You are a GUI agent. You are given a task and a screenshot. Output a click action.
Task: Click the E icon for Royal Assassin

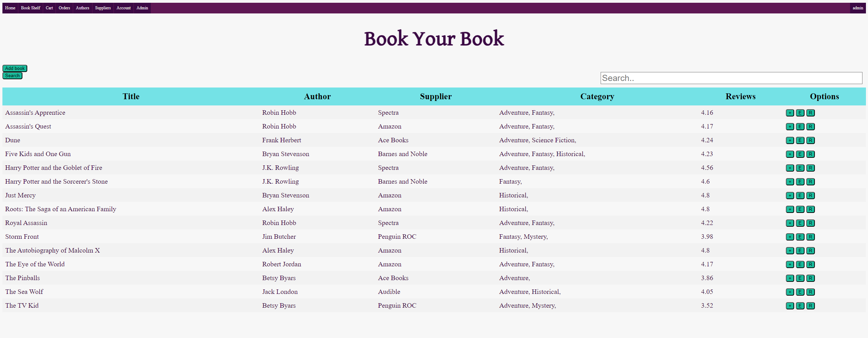[800, 223]
